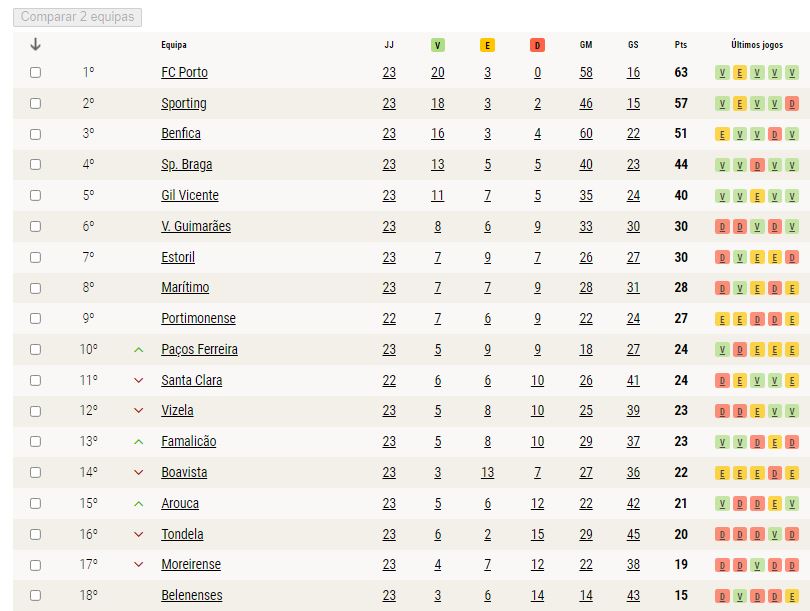Viewport: 810px width, 611px height.
Task: Click the Comparar 2 equipas button
Action: (x=77, y=17)
